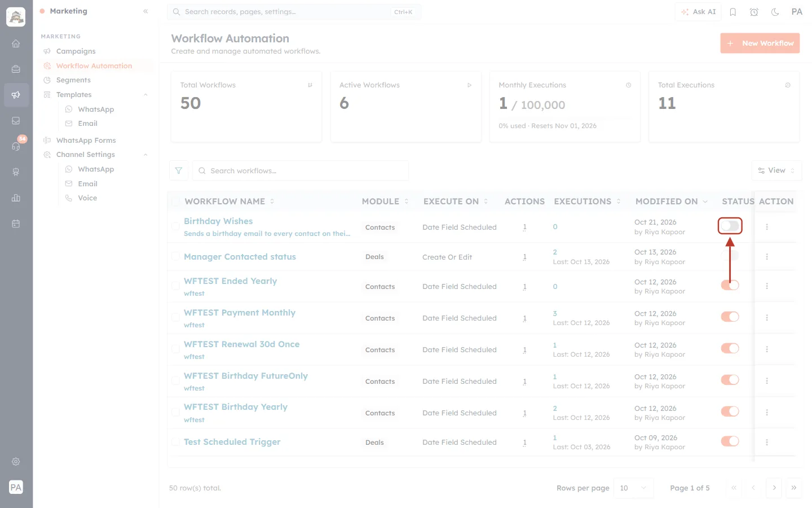The height and width of the screenshot is (508, 812).
Task: Open WhatsApp Forms menu item
Action: coord(86,141)
